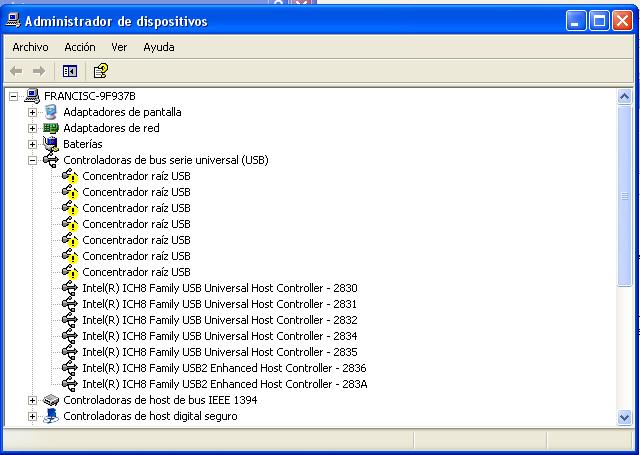
Task: Open the Ayuda menu
Action: point(159,47)
